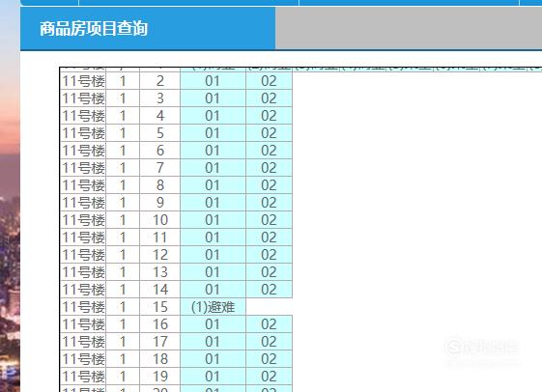Viewport: 542px width, 392px height.
Task: Click 11号楼 in the floor 19 row
Action: [x=83, y=377]
